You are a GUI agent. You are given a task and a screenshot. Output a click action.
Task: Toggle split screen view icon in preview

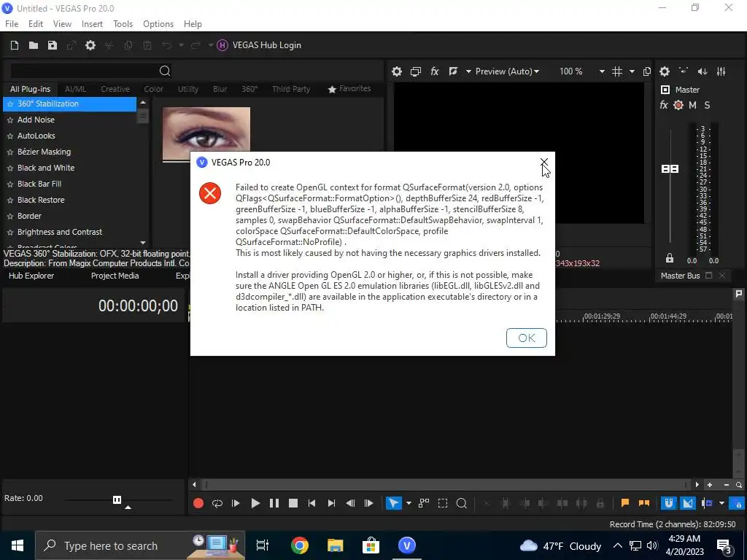(453, 71)
